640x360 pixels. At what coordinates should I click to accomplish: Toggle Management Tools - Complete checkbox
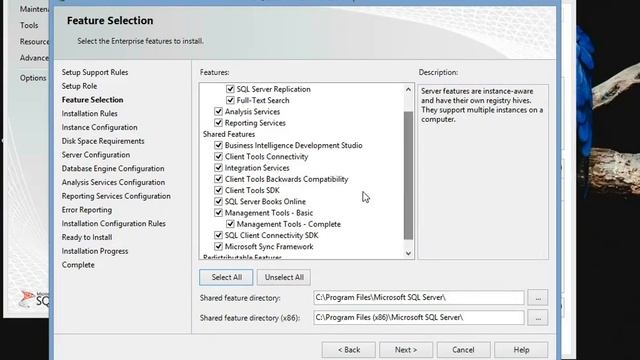pos(230,224)
